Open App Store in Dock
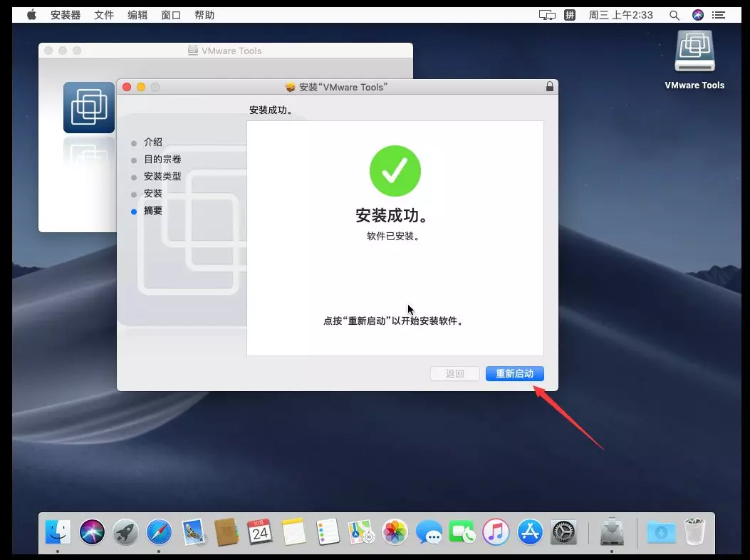This screenshot has height=560, width=750. pos(529,532)
